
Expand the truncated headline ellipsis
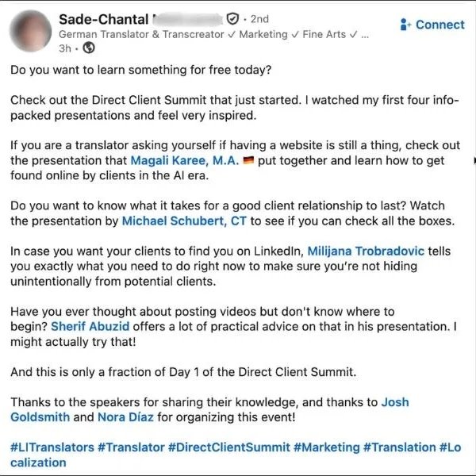365,35
